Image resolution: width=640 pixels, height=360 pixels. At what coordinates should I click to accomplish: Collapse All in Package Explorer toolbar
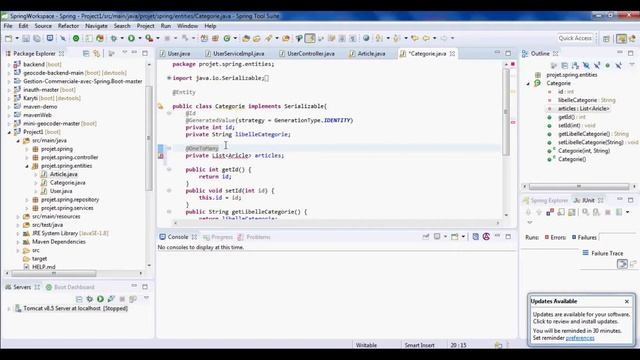click(x=86, y=53)
